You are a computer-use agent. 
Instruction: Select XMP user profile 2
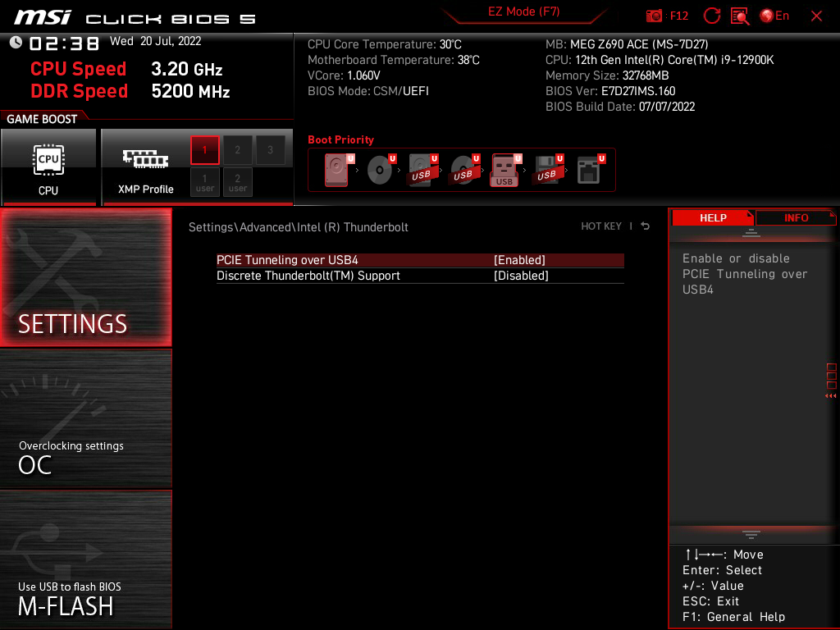tap(237, 182)
